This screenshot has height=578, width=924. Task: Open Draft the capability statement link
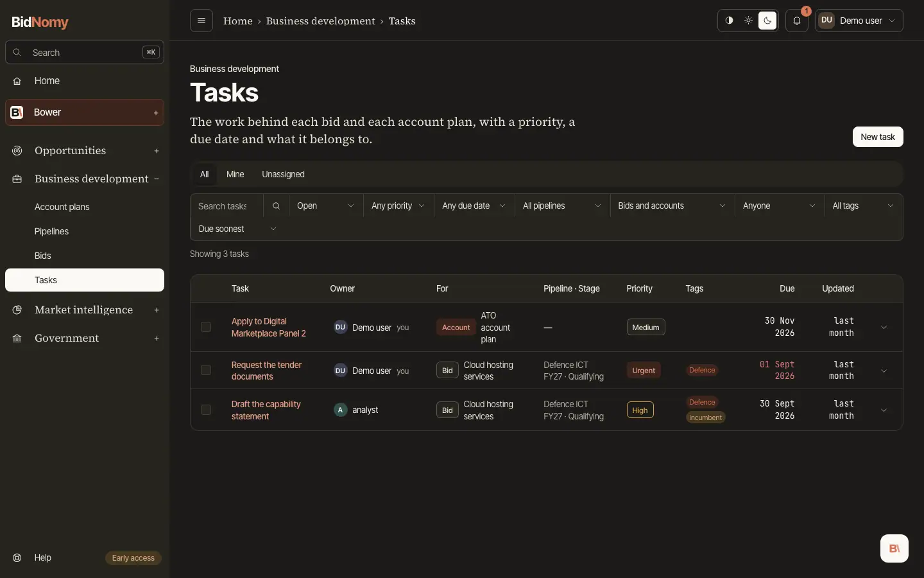(266, 410)
